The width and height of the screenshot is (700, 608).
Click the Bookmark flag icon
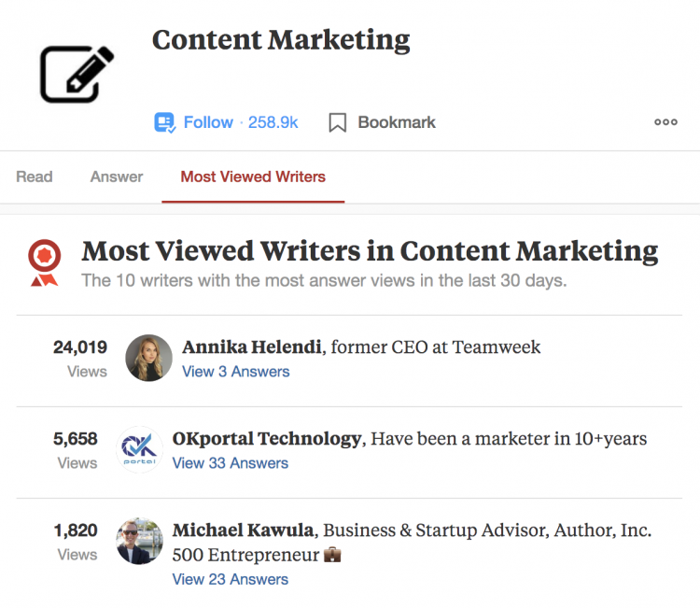click(338, 122)
